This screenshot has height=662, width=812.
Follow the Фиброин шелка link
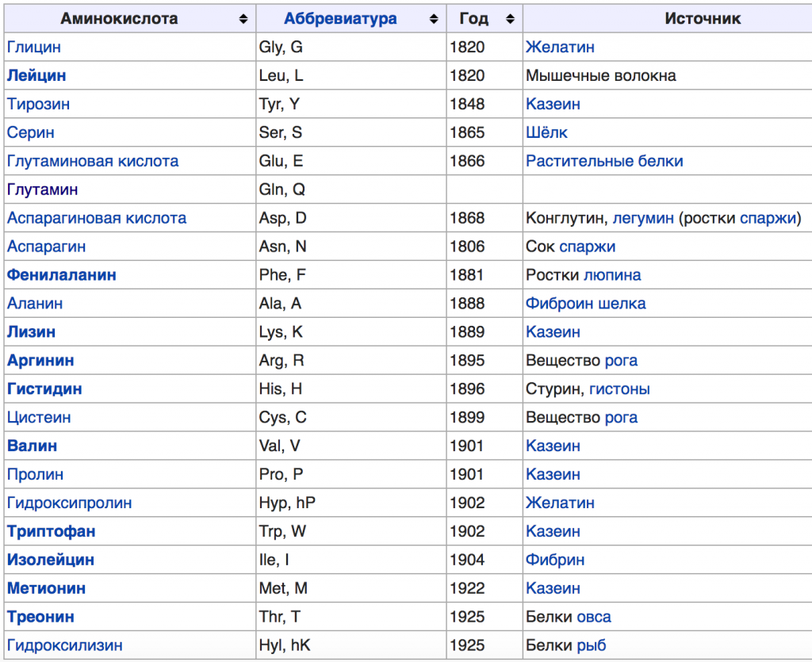click(586, 304)
